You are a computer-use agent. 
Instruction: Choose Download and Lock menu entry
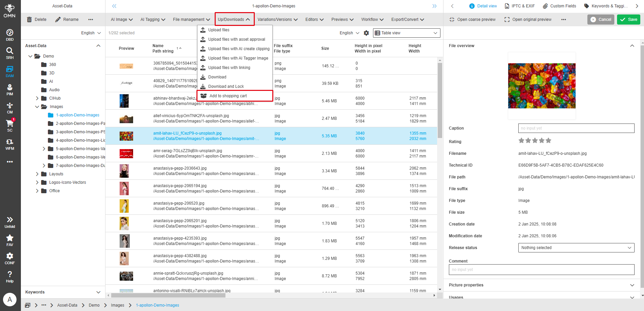click(226, 87)
